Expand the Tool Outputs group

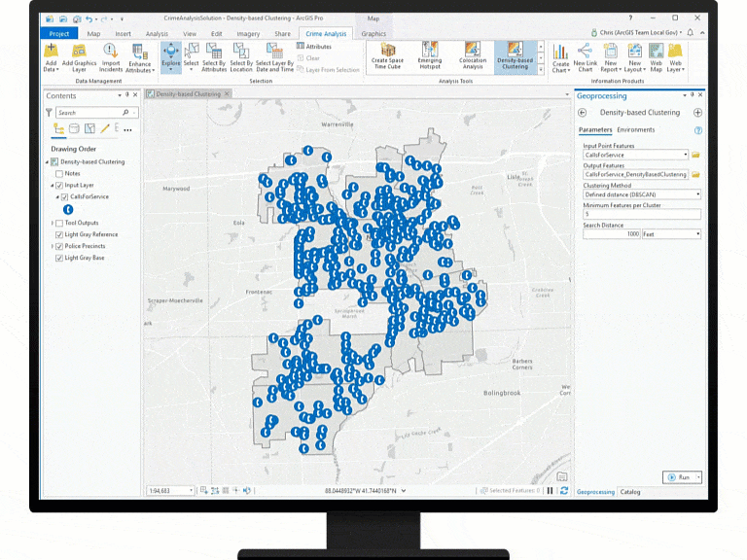point(53,223)
